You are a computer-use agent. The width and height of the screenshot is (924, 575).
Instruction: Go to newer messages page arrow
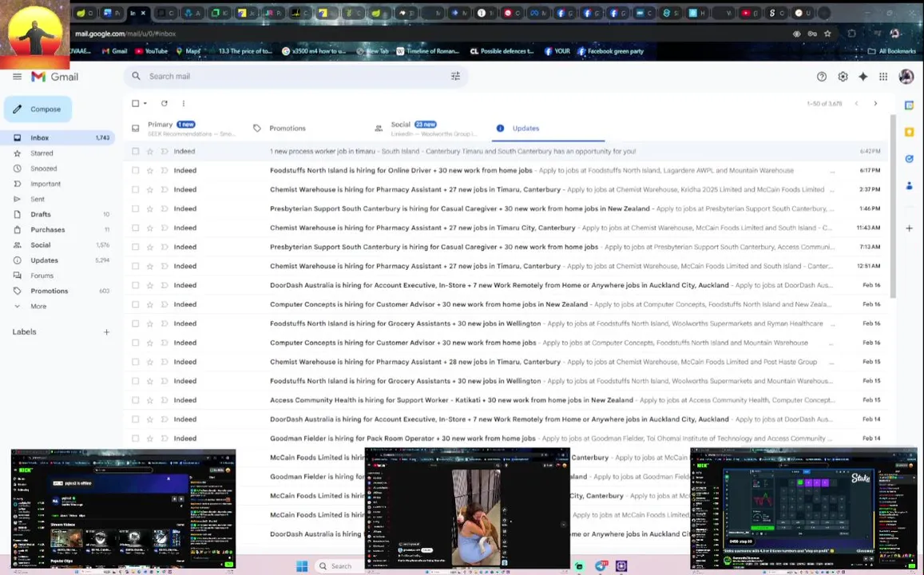856,103
